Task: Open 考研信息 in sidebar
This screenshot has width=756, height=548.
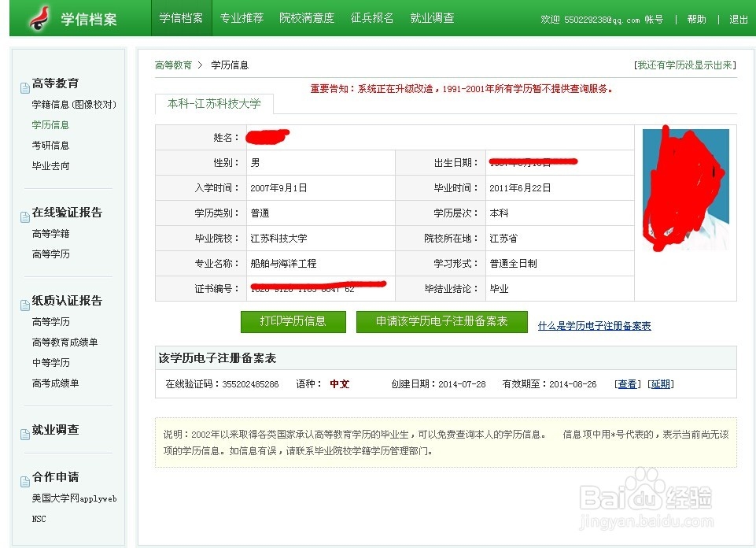Action: 50,145
